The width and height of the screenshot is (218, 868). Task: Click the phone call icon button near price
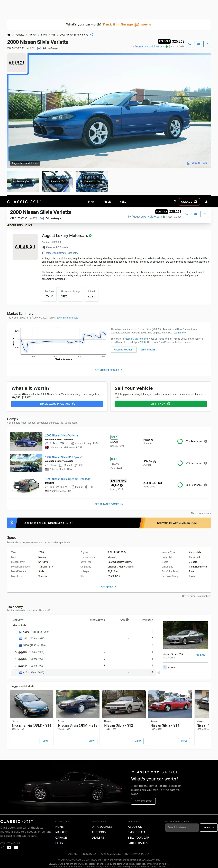pyautogui.click(x=189, y=44)
